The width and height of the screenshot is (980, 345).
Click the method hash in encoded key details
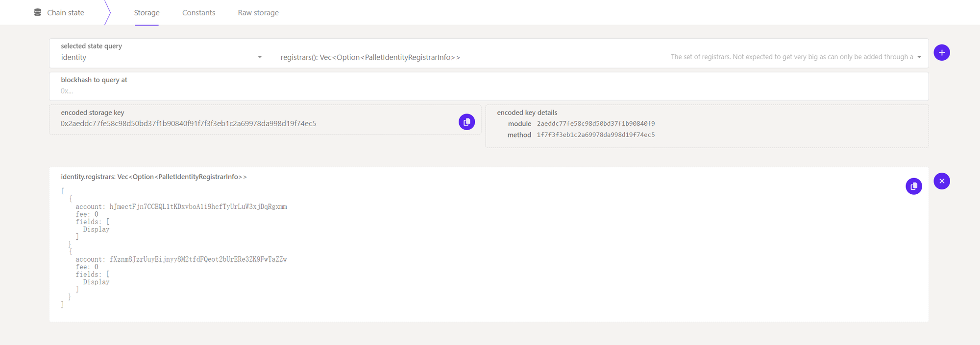point(595,135)
